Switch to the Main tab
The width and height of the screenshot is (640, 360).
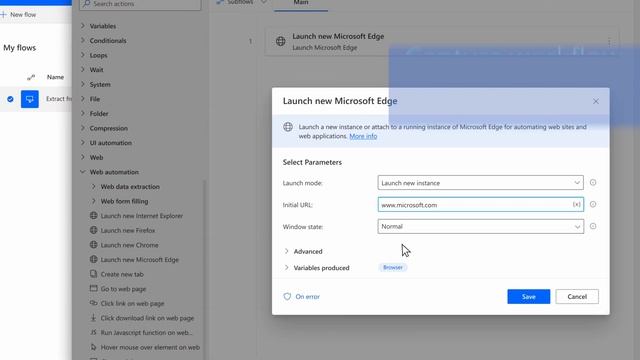(x=301, y=3)
